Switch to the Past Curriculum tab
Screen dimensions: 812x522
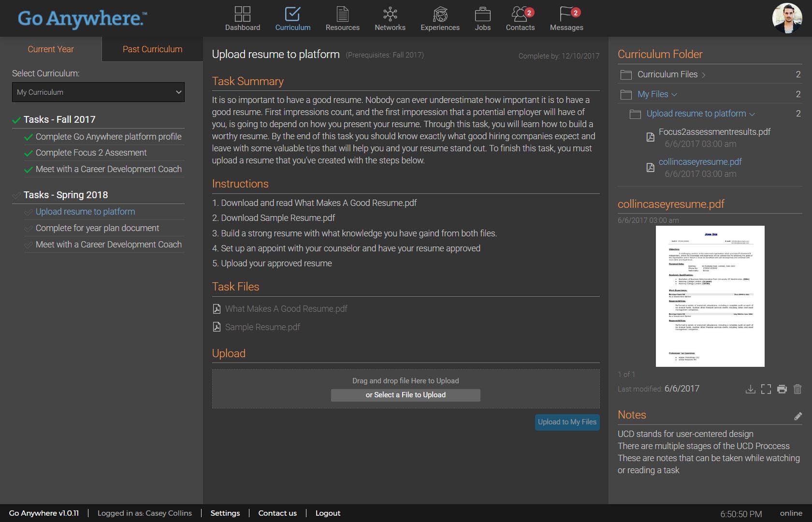tap(152, 49)
